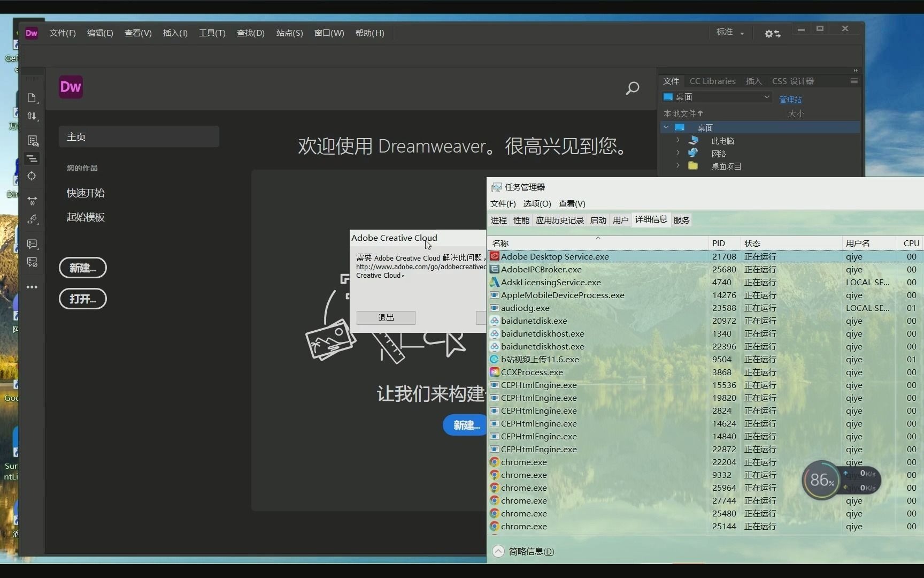Select audiodg.exe process row
The width and height of the screenshot is (924, 578).
point(705,308)
